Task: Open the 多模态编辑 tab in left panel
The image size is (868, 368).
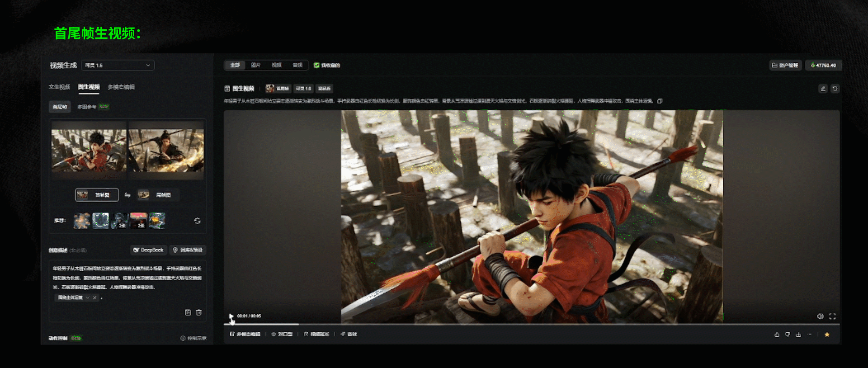Action: click(x=121, y=87)
